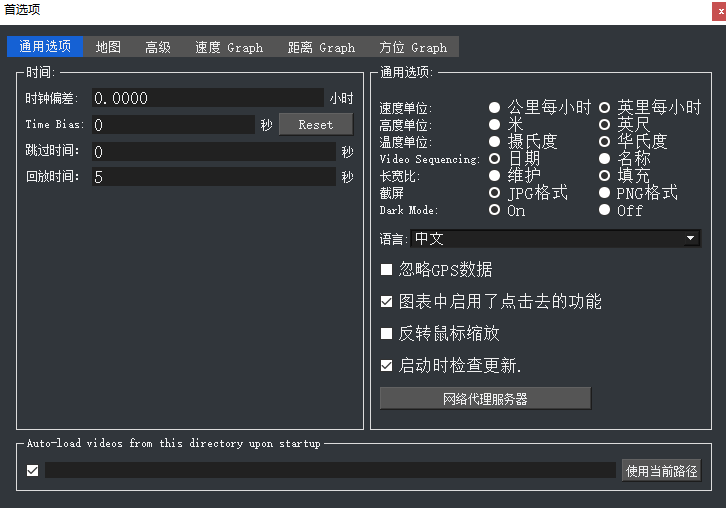
Task: Open the 距离 Graph tab
Action: [321, 47]
